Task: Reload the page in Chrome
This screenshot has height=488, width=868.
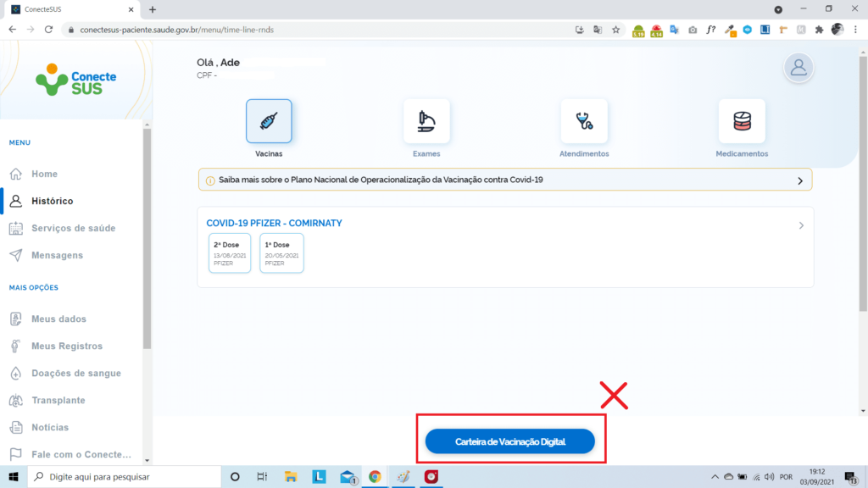Action: click(x=49, y=29)
